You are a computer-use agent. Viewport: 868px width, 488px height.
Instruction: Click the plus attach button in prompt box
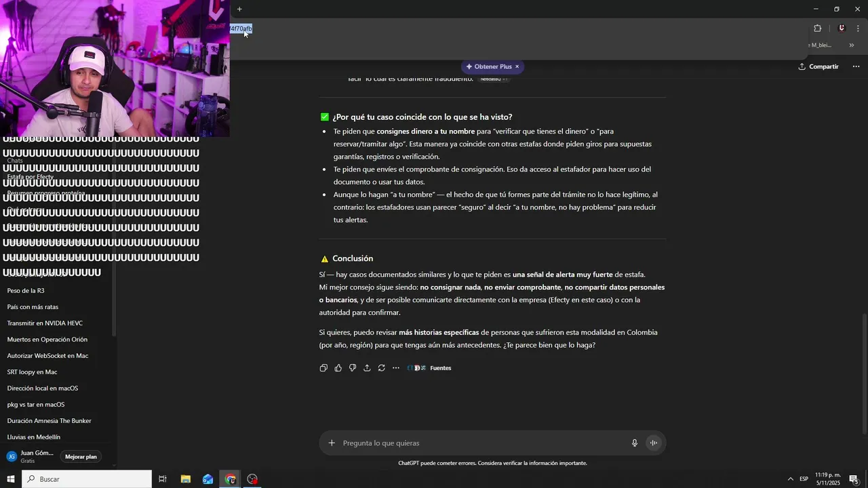click(x=332, y=443)
